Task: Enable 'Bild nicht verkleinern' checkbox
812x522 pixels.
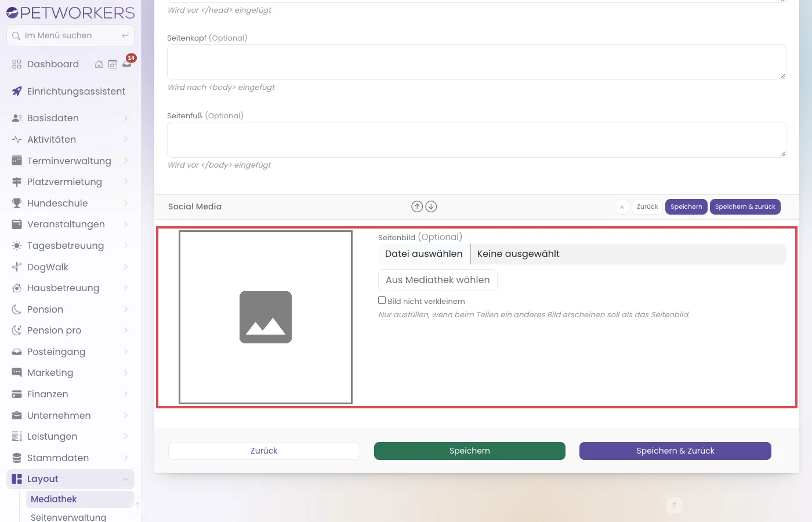Action: [x=382, y=300]
